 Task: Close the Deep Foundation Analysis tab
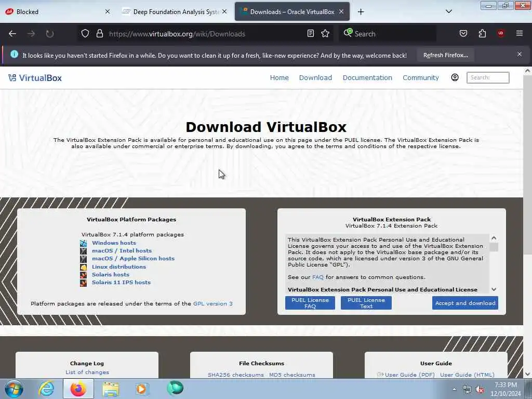click(224, 11)
